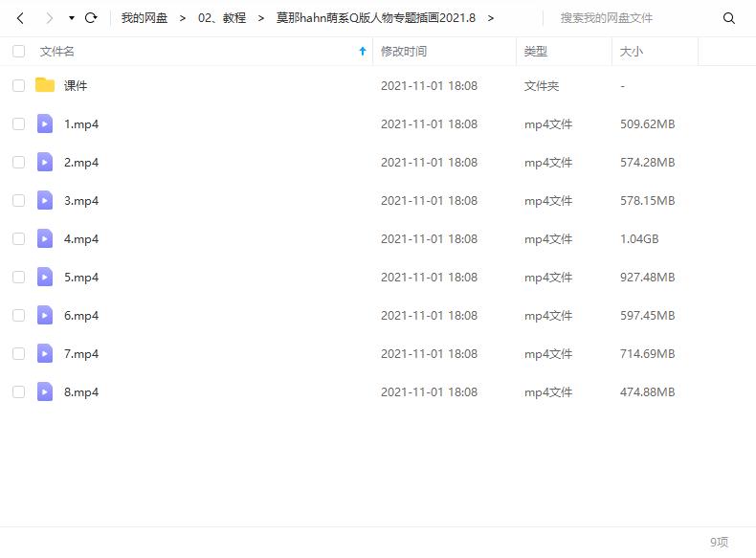
Task: Click the back navigation arrow
Action: [x=21, y=18]
